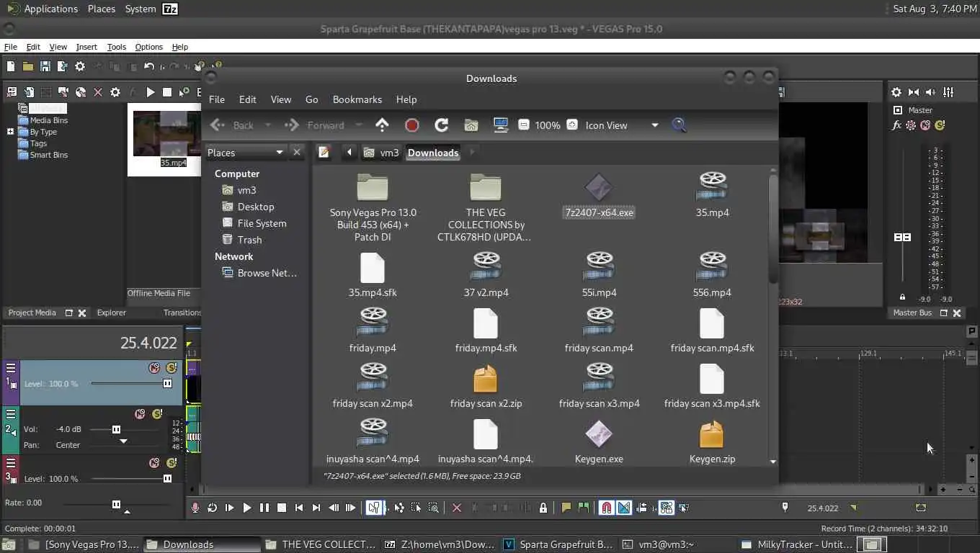Mute video track 1
Image resolution: width=980 pixels, height=553 pixels.
(x=154, y=368)
